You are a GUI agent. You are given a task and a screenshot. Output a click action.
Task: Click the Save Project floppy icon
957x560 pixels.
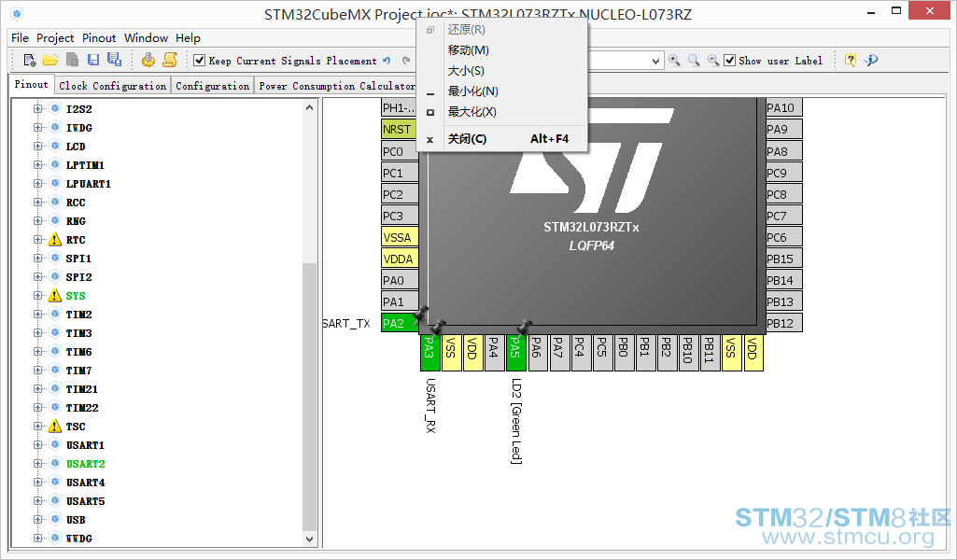[93, 60]
